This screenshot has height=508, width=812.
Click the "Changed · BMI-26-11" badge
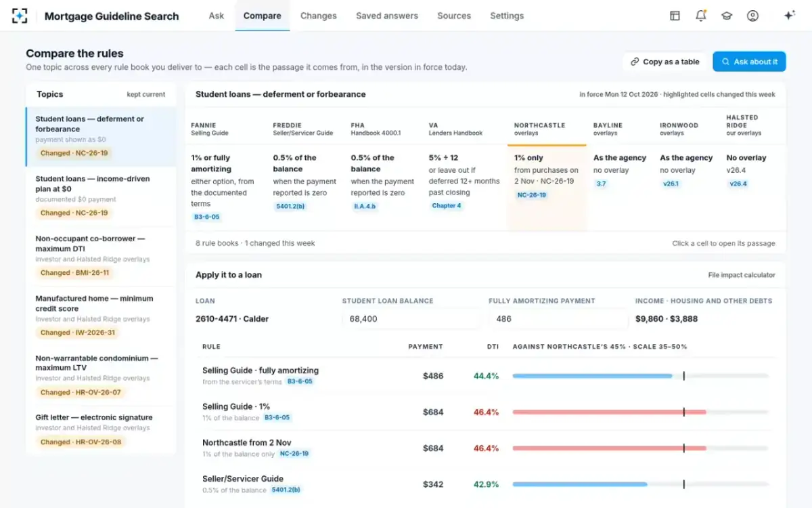[x=74, y=273]
